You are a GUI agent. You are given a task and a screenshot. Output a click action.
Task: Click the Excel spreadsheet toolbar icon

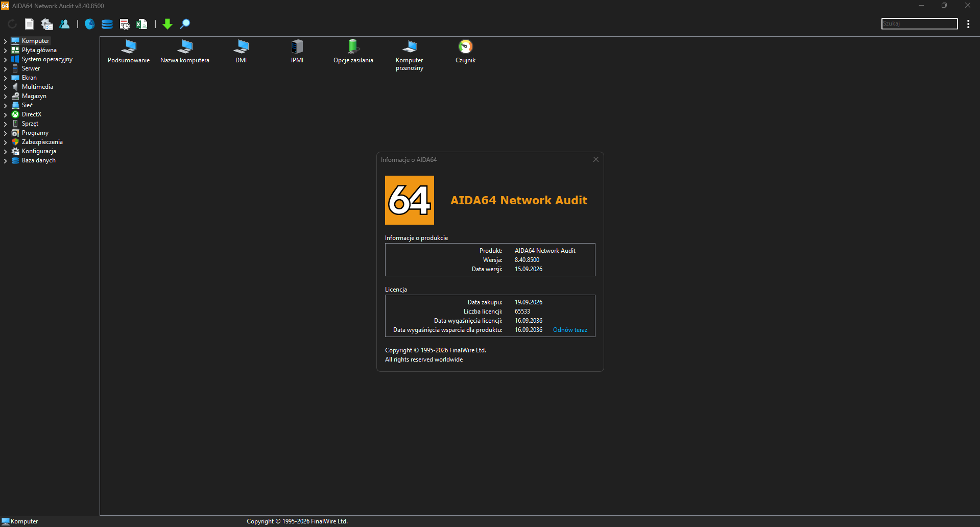pyautogui.click(x=141, y=24)
